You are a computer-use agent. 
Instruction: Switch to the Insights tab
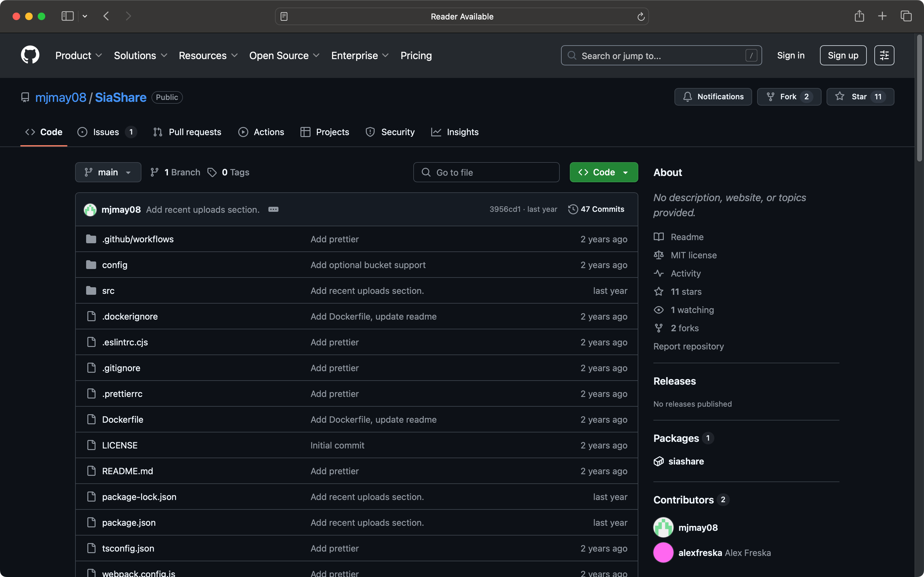point(454,132)
